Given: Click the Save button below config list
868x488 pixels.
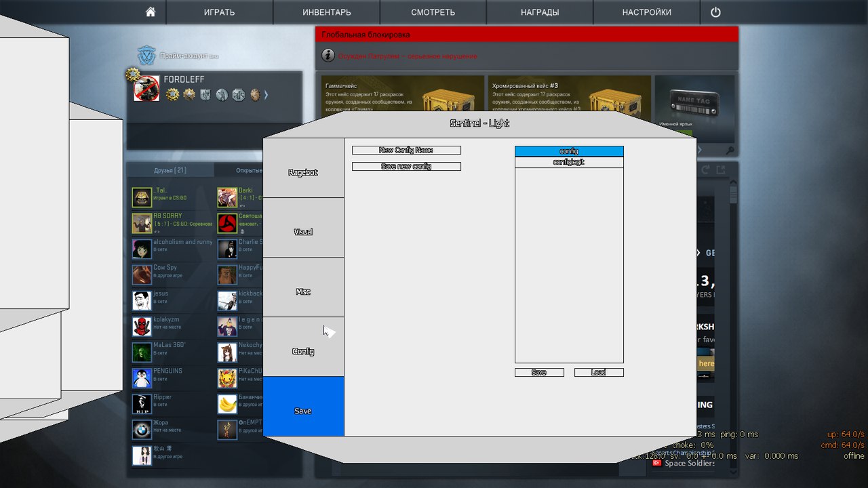Looking at the screenshot, I should pyautogui.click(x=539, y=373).
